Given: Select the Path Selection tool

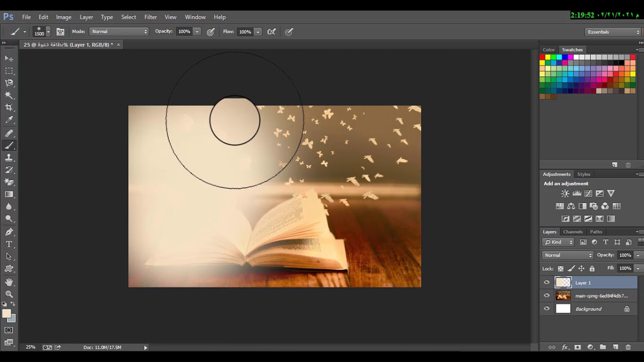Looking at the screenshot, I should pyautogui.click(x=9, y=256).
